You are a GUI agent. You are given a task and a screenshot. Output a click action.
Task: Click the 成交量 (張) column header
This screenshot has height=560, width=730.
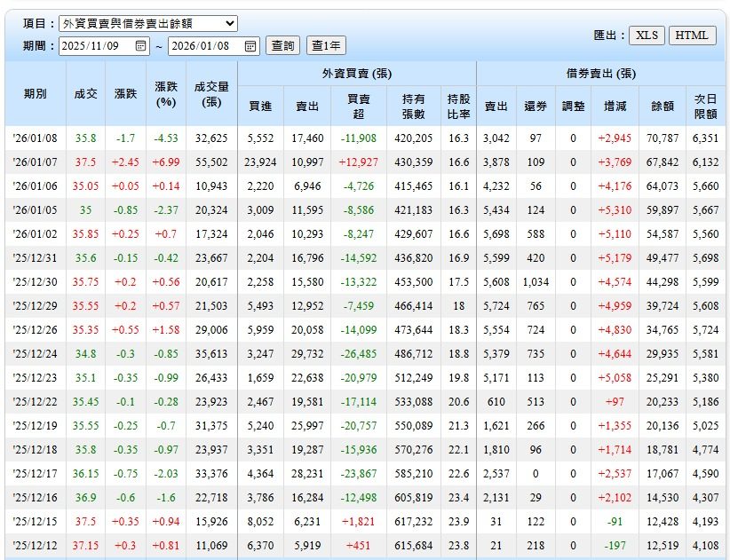pyautogui.click(x=211, y=94)
